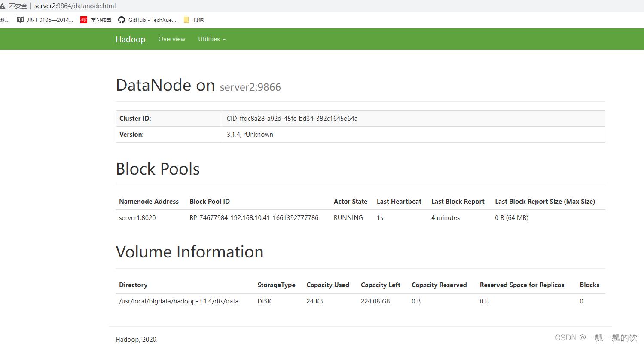Click the 224.08 GB capacity left value
Image resolution: width=644 pixels, height=346 pixels.
[x=375, y=301]
